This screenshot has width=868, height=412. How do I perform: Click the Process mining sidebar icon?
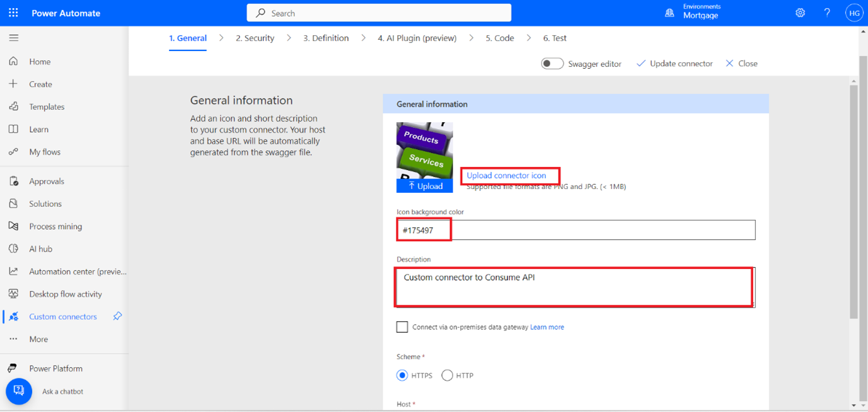13,226
